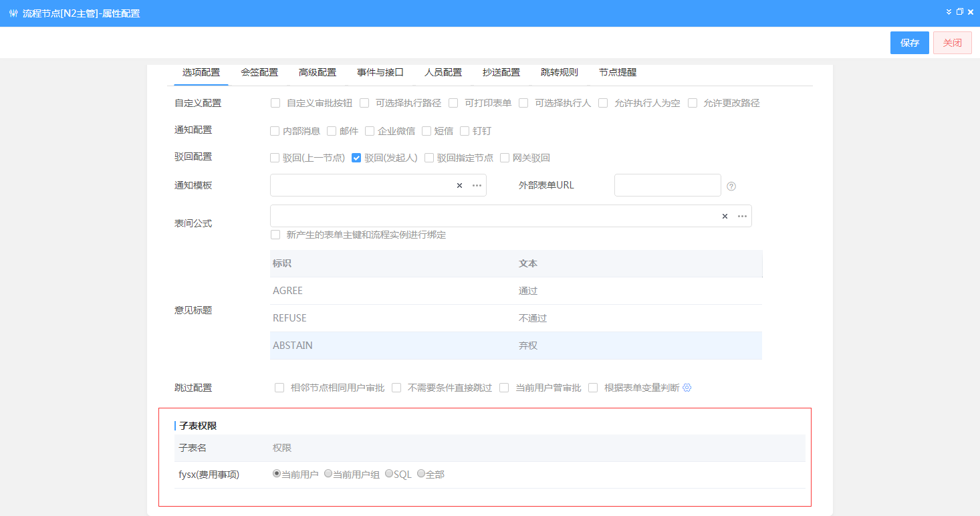980x516 pixels.
Task: Enable 当前用户曾审批 checkbox
Action: tap(504, 388)
